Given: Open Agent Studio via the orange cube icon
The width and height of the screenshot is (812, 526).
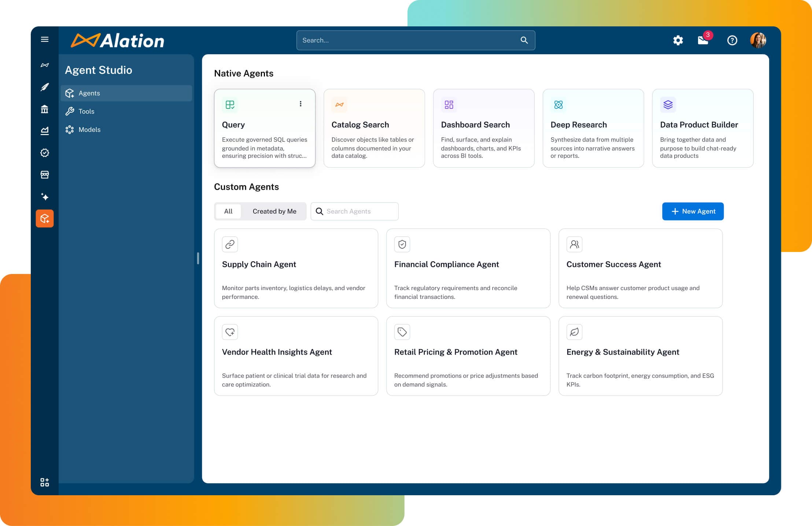Looking at the screenshot, I should [45, 219].
